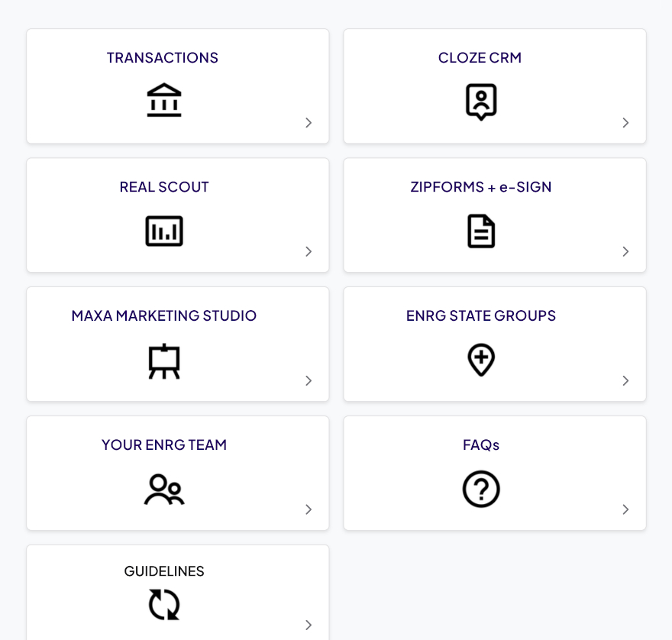The image size is (672, 640).
Task: Click the question mark icon under FAQs
Action: tap(481, 489)
